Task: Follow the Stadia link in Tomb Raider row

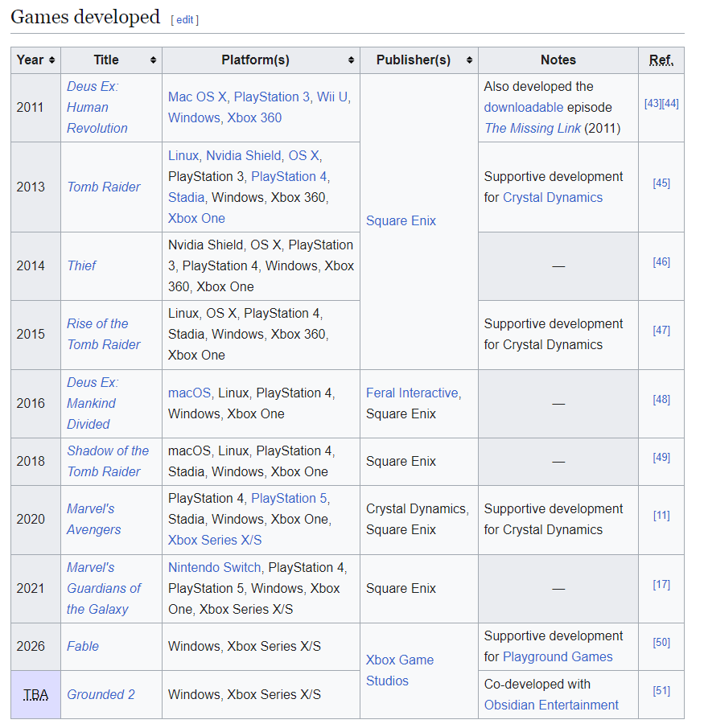Action: [186, 197]
